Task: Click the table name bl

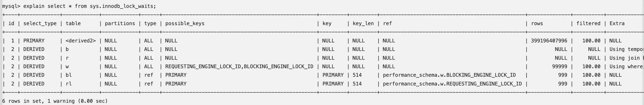Action: (x=69, y=75)
